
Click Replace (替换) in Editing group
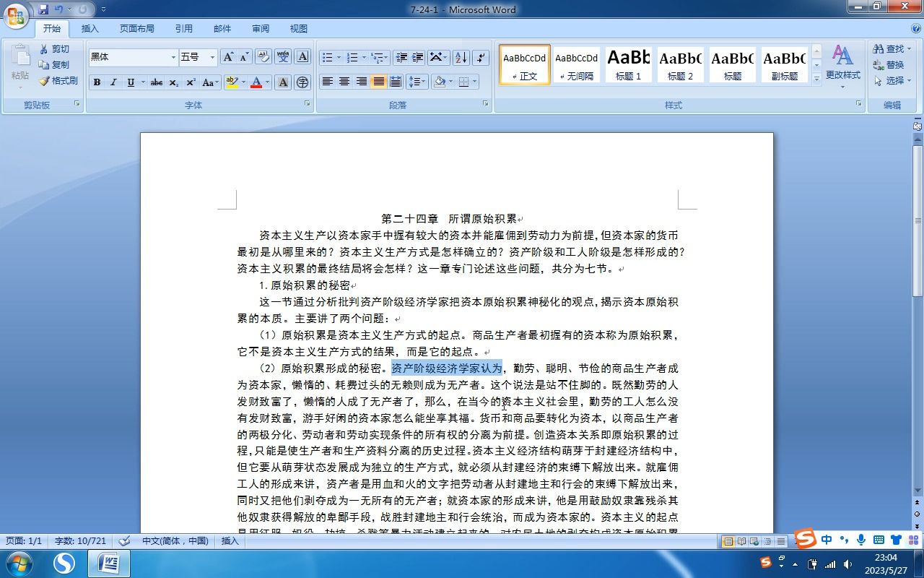(x=889, y=65)
